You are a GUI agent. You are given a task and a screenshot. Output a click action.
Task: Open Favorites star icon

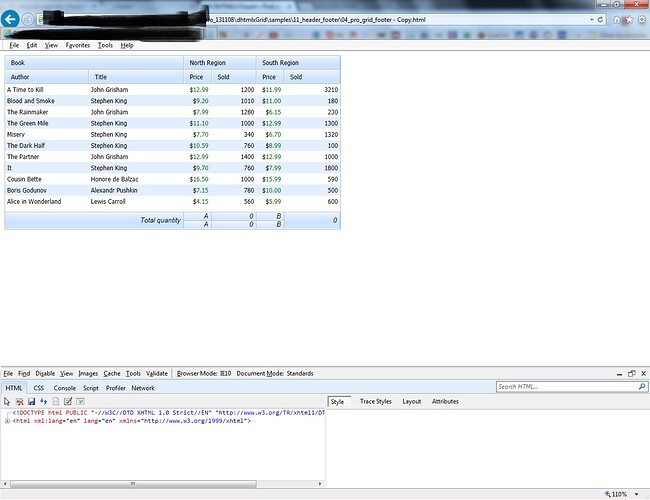coord(629,19)
